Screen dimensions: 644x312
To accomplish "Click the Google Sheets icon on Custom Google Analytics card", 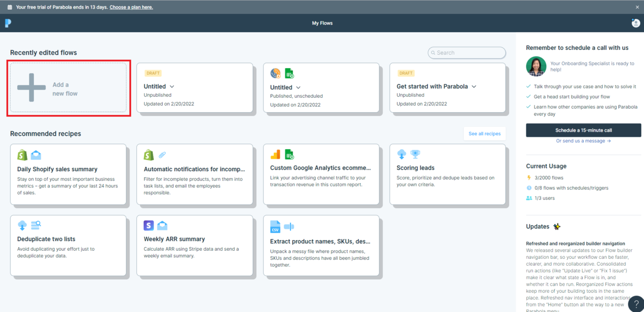I will (289, 155).
